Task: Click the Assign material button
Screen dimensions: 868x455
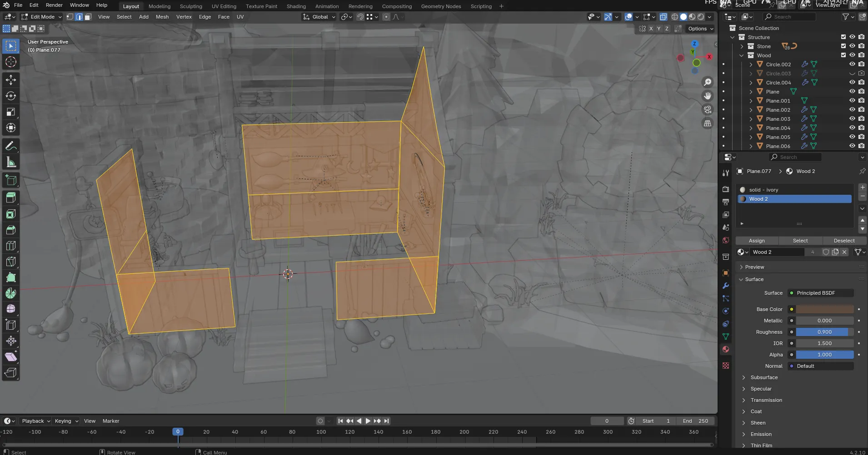Action: click(x=757, y=241)
